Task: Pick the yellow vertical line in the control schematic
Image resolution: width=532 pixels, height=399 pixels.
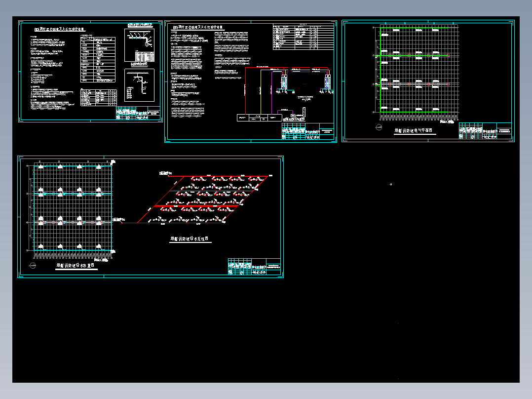Action: pyautogui.click(x=261, y=92)
